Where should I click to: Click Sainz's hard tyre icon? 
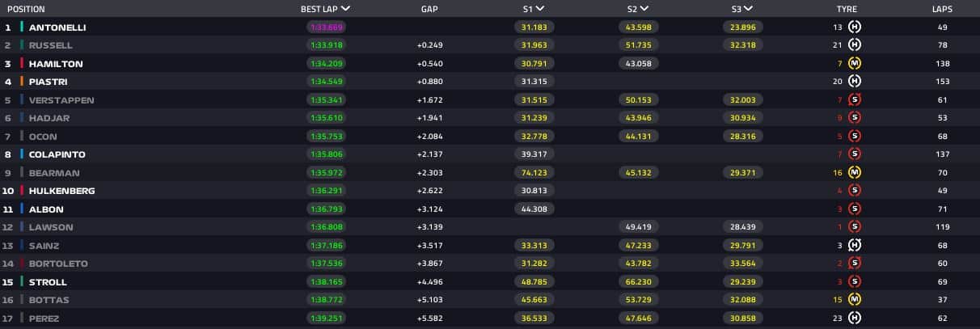[855, 245]
